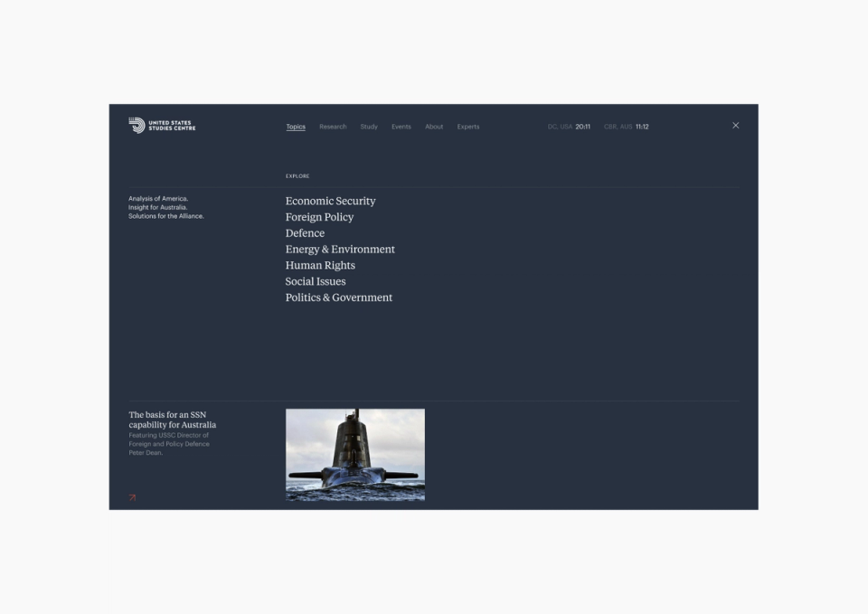Open the Human Rights topic
Viewport: 868px width, 614px height.
(320, 265)
